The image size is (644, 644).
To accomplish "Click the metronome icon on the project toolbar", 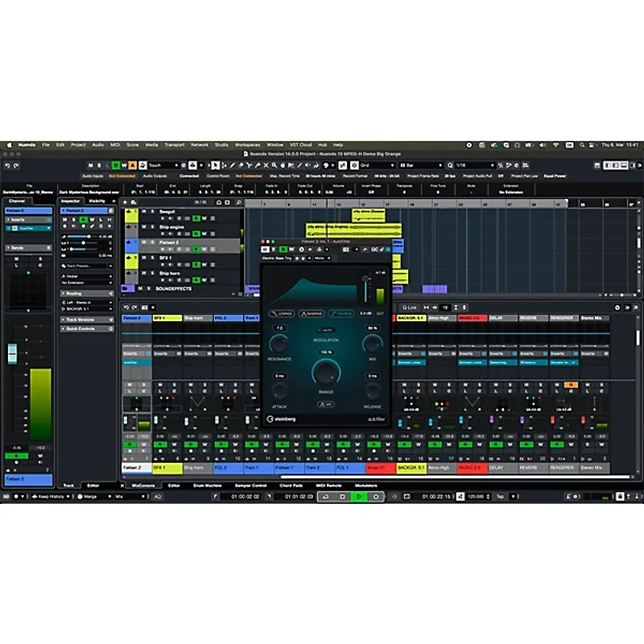I will pos(507,164).
